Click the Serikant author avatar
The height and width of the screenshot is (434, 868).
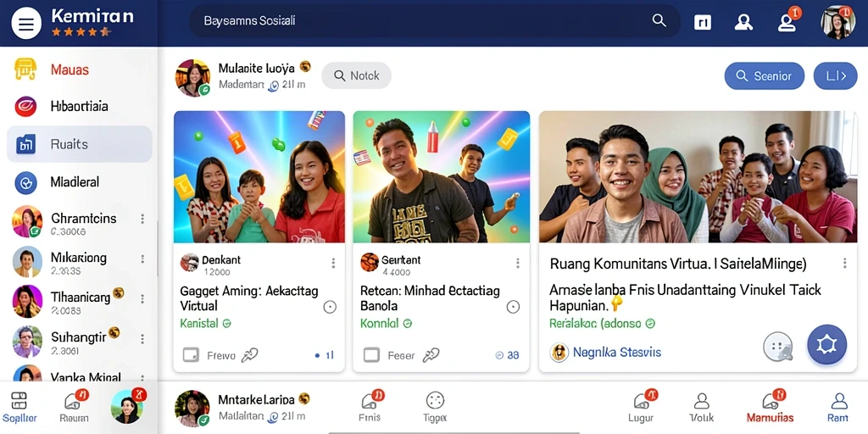pos(370,262)
